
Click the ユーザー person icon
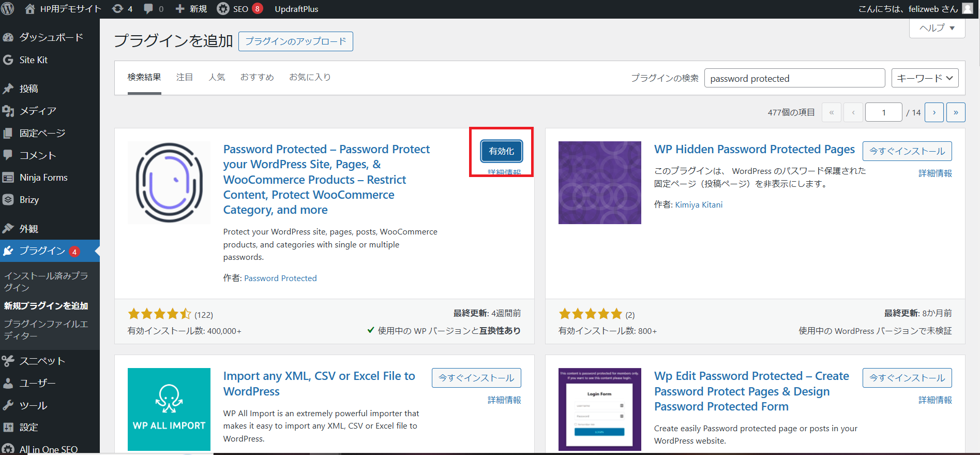pos(8,383)
